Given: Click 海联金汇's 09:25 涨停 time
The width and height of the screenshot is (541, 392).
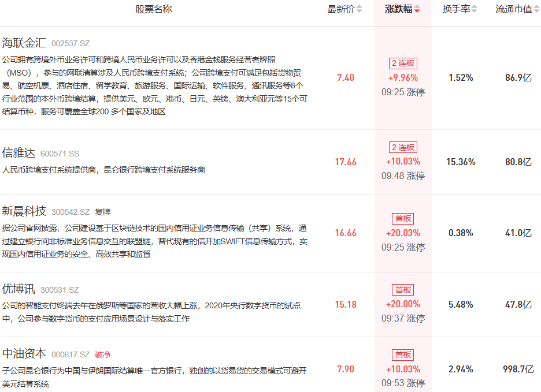Looking at the screenshot, I should click(403, 92).
